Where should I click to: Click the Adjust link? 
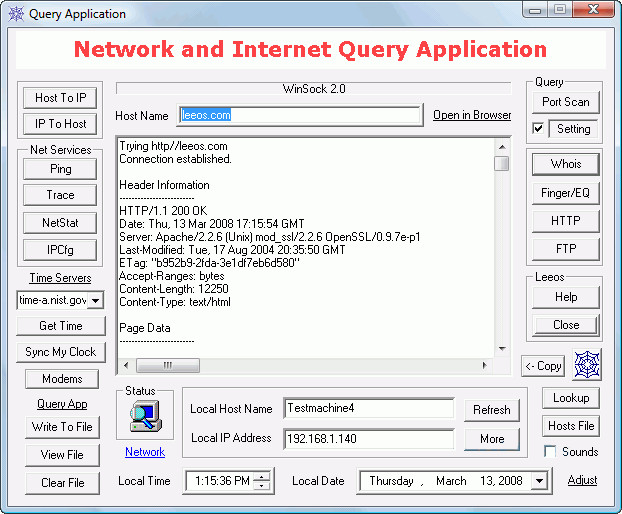(582, 480)
